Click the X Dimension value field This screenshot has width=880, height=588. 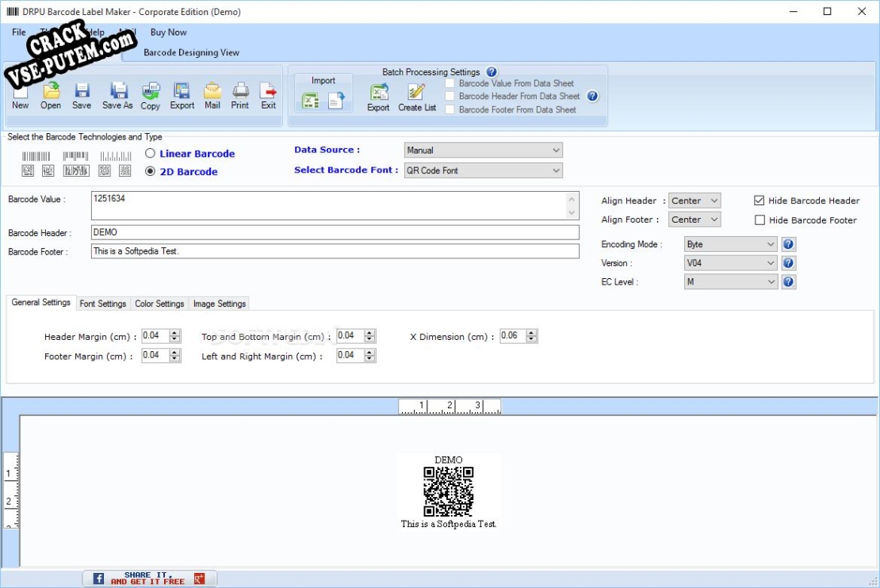pyautogui.click(x=513, y=336)
